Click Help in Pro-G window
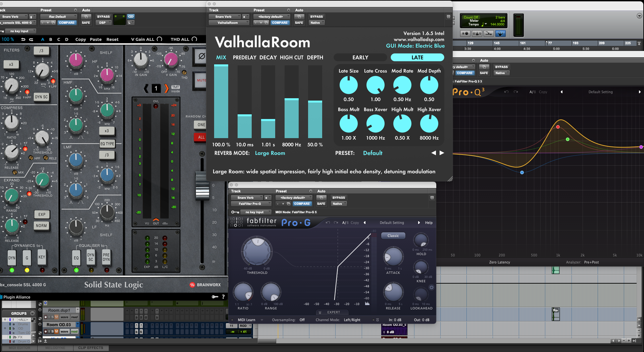The height and width of the screenshot is (352, 644). (429, 223)
